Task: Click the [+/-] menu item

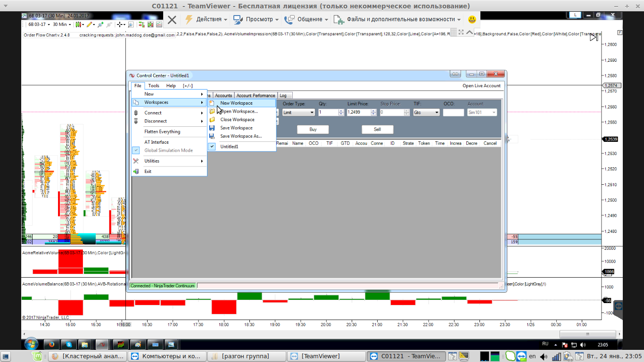Action: (188, 86)
